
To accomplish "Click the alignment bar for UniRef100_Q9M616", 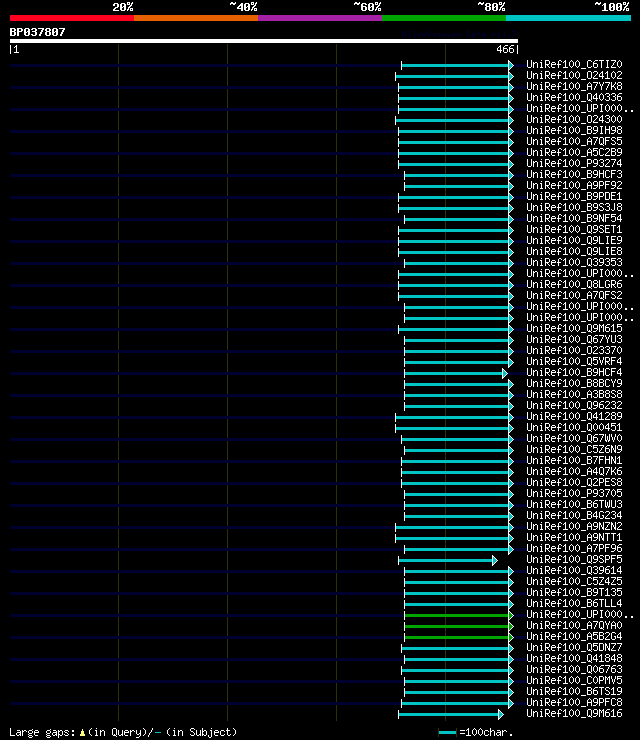I will (451, 715).
